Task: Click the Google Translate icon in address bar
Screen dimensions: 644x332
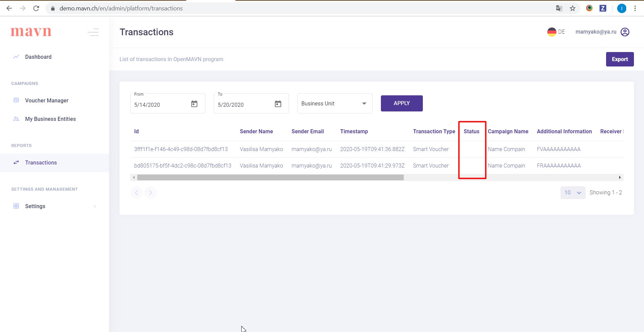Action: [x=559, y=8]
